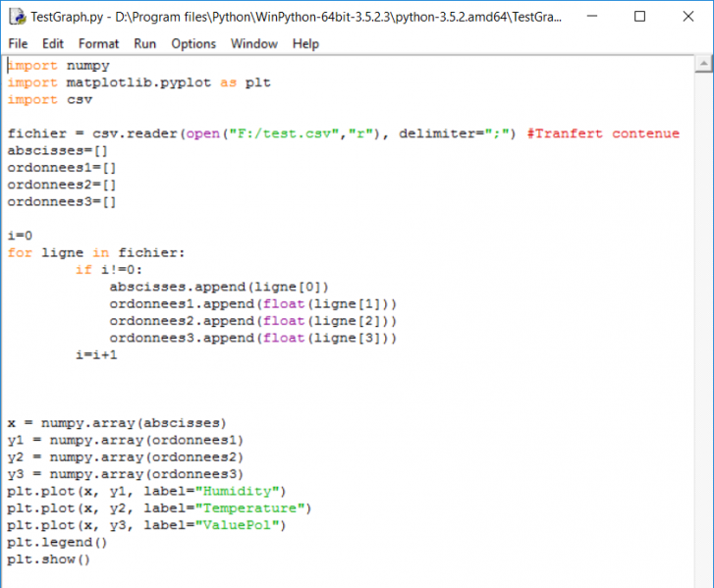
Task: Click the scrollbar up arrow
Action: 702,65
